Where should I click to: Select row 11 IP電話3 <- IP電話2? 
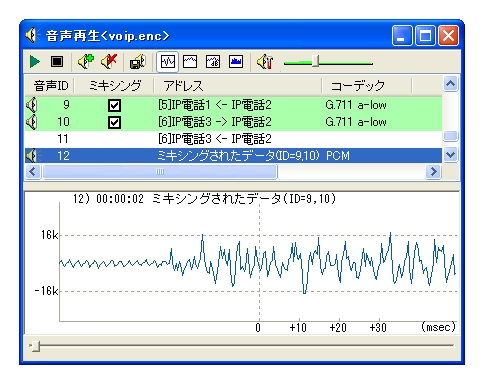(x=233, y=139)
